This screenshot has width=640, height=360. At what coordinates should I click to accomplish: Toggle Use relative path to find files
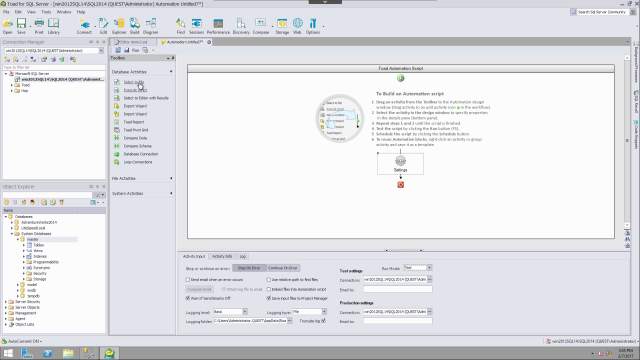(x=269, y=280)
